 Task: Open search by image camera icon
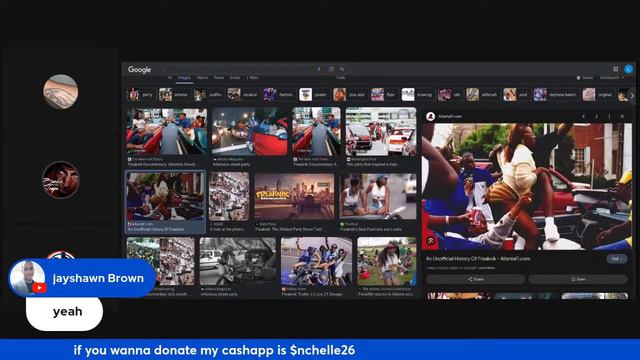pos(331,69)
